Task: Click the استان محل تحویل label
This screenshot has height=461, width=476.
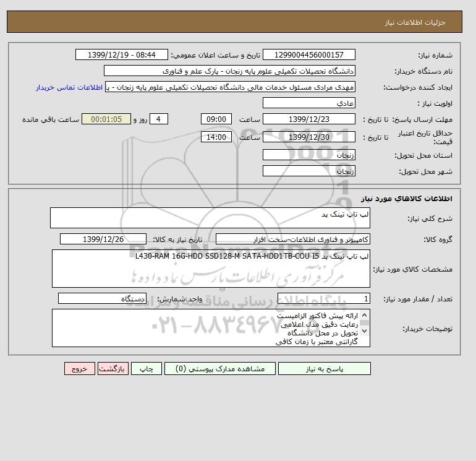Action: click(x=423, y=155)
